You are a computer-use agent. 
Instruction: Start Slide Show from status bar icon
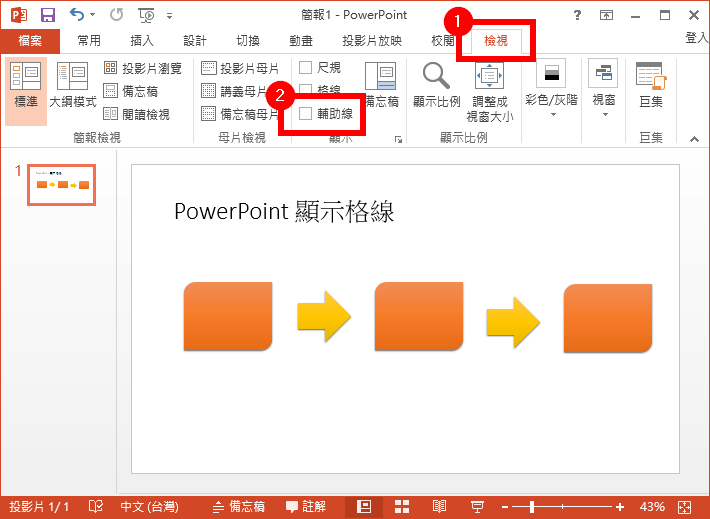477,506
